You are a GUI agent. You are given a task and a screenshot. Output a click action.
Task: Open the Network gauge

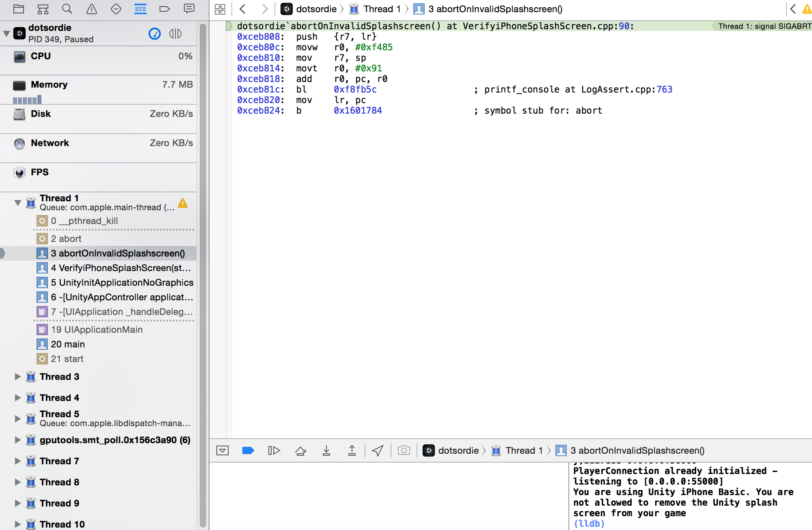[x=98, y=148]
